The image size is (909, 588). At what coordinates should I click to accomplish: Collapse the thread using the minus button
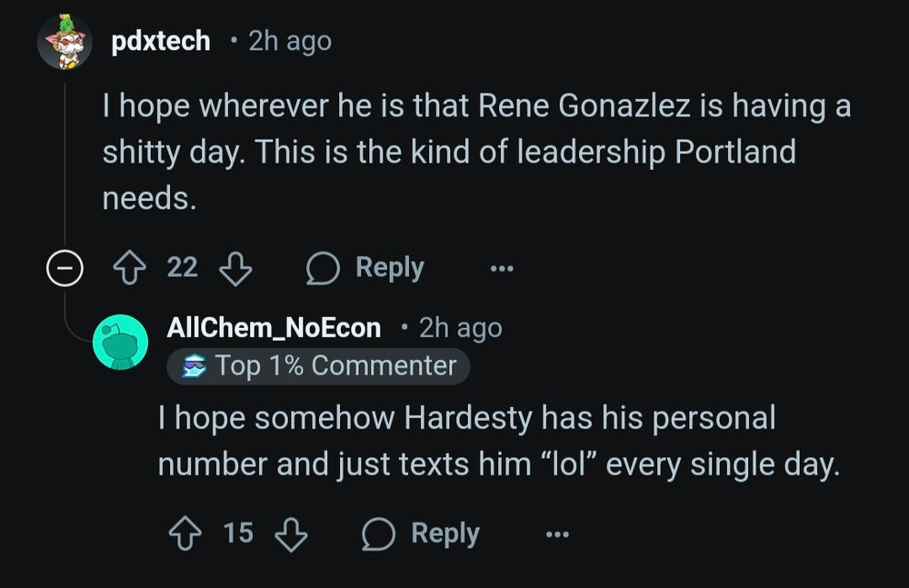(x=63, y=266)
